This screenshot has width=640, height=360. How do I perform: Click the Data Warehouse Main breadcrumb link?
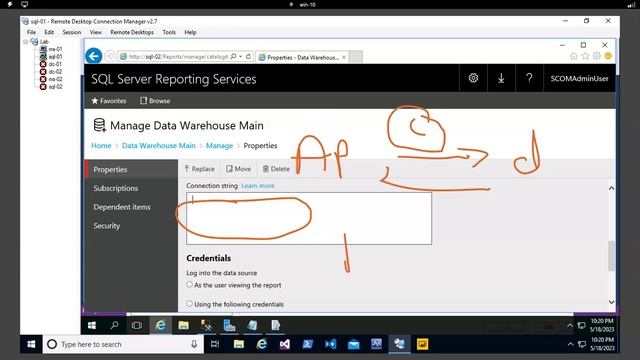[158, 146]
